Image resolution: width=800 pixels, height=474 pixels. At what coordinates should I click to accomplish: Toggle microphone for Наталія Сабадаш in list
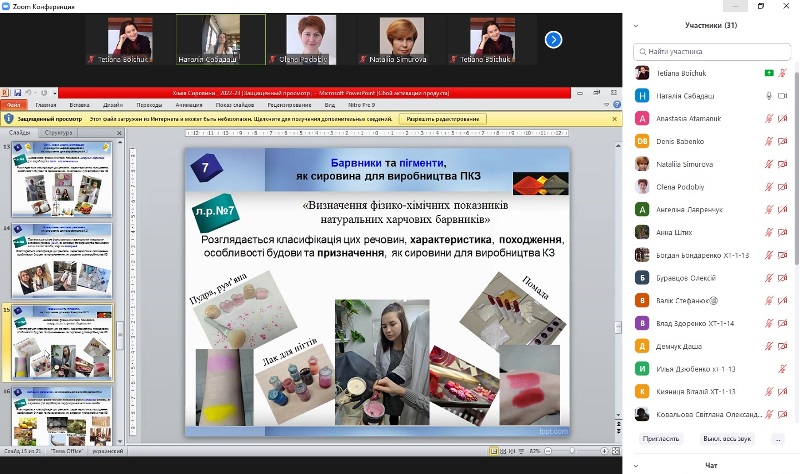point(769,96)
